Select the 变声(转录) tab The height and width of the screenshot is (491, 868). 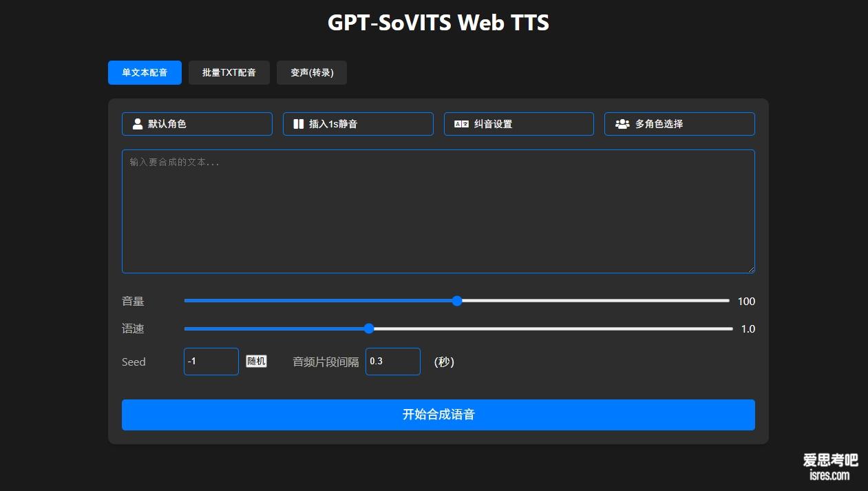point(312,72)
